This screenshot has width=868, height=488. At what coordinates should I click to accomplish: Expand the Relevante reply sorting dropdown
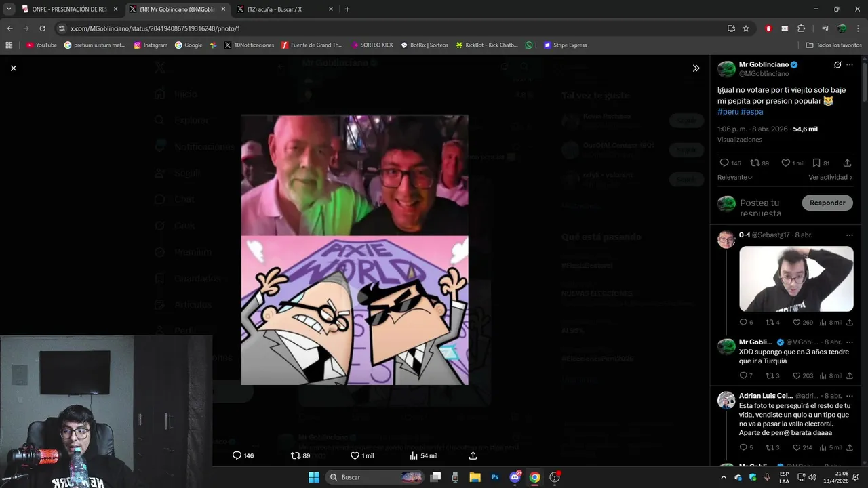tap(735, 177)
